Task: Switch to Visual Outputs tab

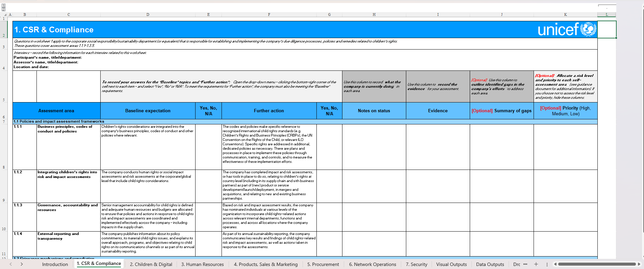Action: pos(452,264)
